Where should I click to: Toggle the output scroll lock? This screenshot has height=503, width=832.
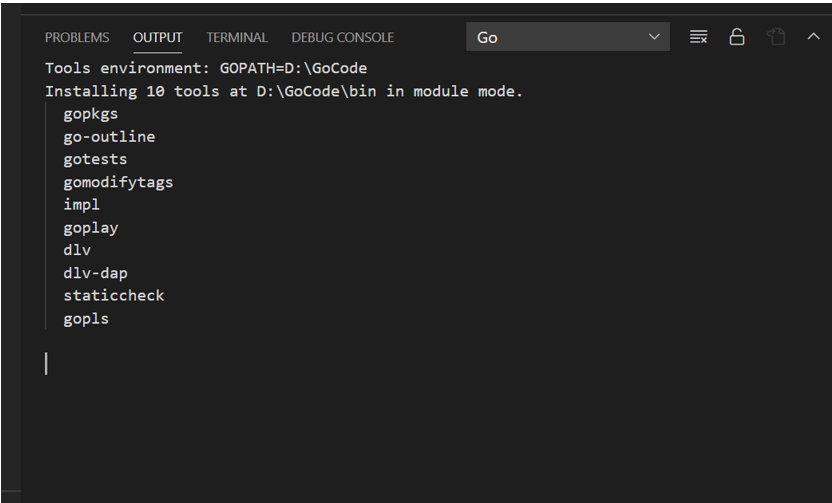737,38
